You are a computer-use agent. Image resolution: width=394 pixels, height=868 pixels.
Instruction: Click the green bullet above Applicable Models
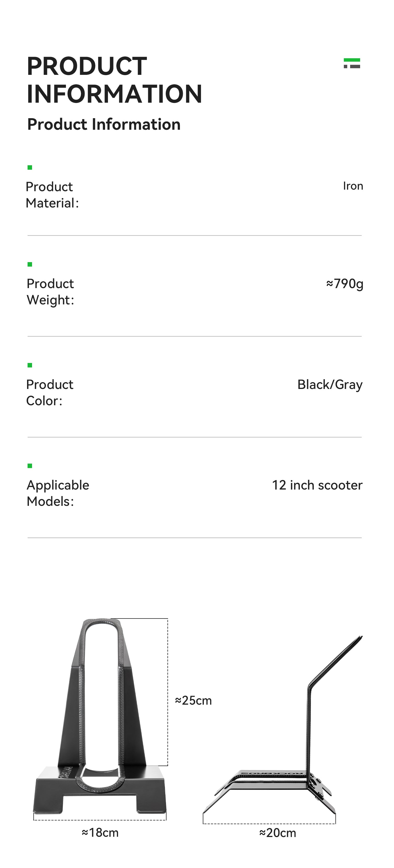[x=30, y=466]
